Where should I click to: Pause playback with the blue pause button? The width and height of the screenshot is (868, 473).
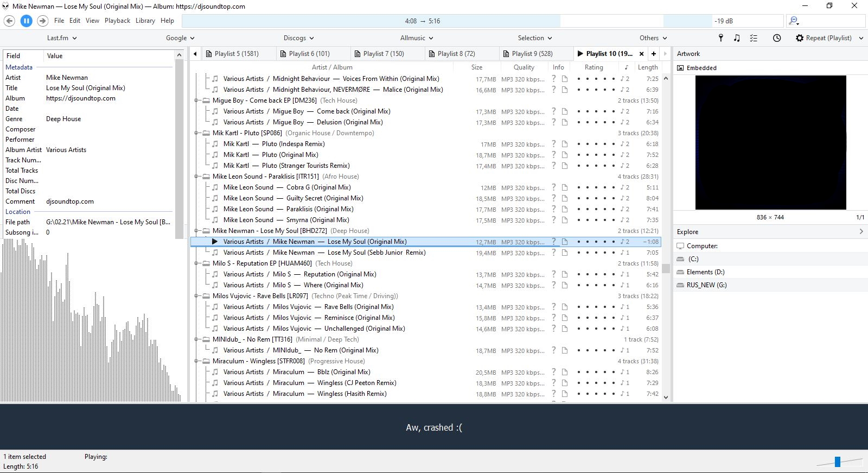coord(26,21)
